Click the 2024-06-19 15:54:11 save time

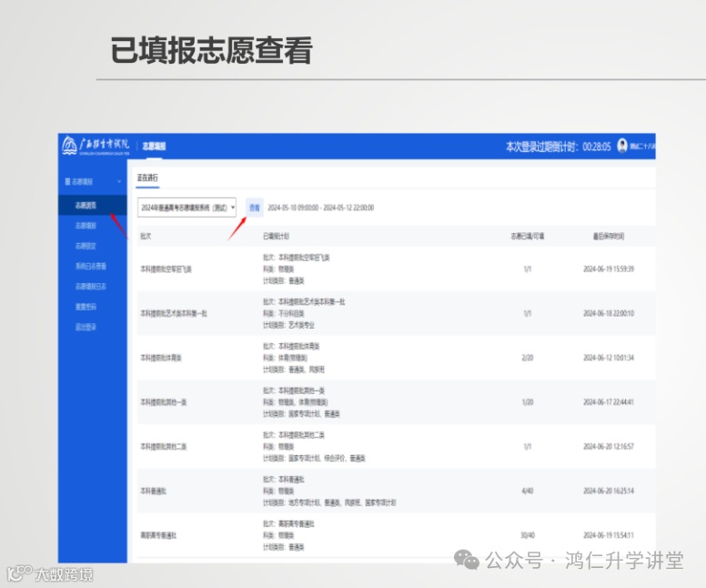click(609, 535)
